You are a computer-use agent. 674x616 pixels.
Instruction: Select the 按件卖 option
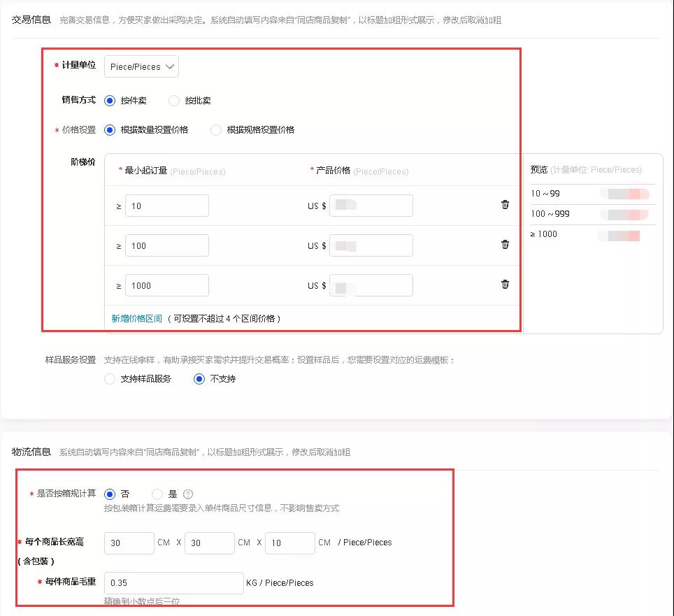coord(110,100)
